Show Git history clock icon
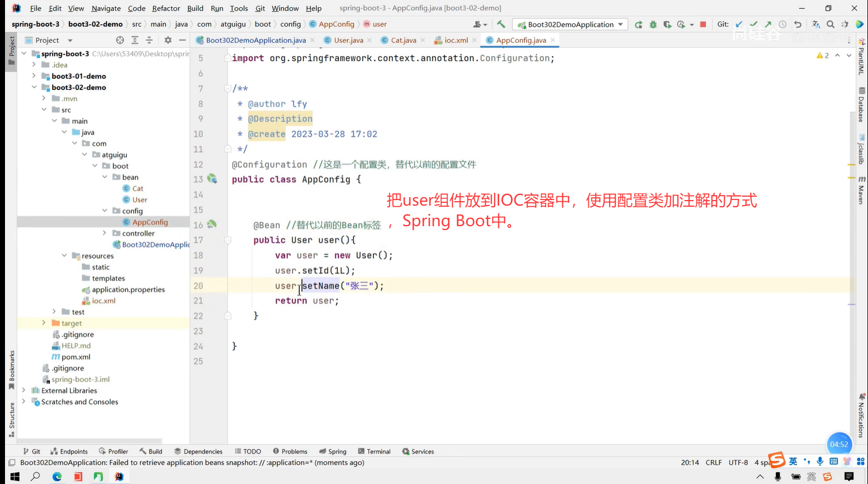The width and height of the screenshot is (868, 484). click(782, 24)
